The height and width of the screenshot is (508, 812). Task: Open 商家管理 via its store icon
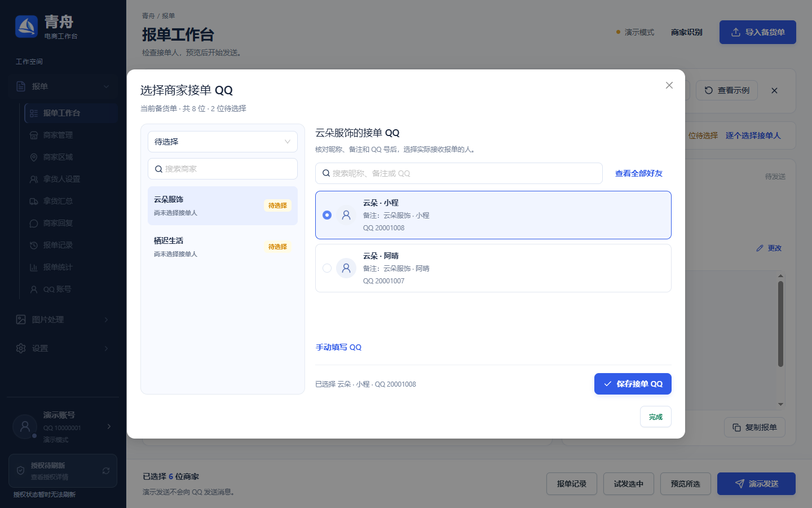34,135
